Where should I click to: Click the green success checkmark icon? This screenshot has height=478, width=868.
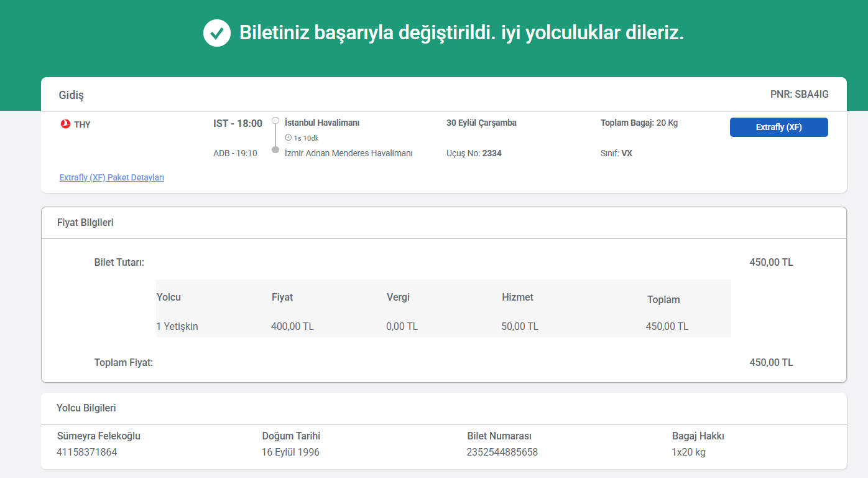[216, 33]
